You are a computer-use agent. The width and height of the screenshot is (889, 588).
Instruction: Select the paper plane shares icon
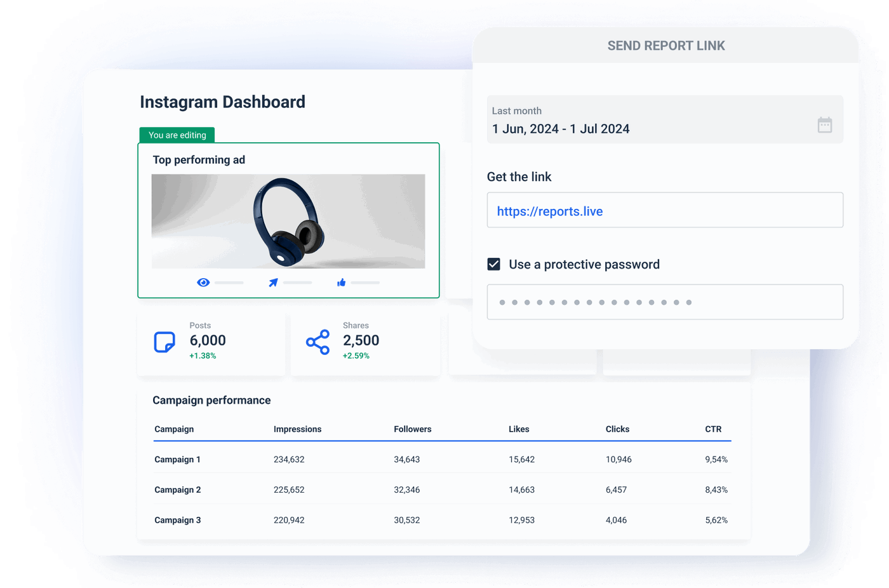(x=273, y=282)
